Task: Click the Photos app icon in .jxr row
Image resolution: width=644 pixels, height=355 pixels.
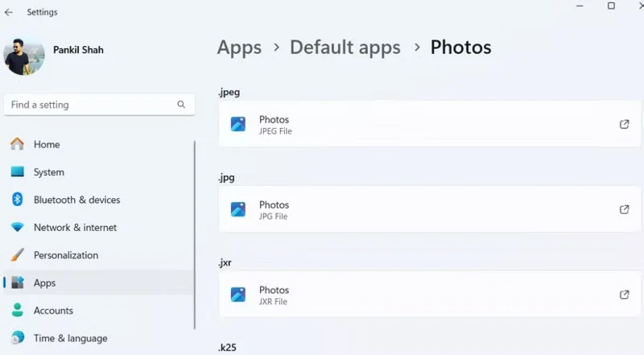Action: [x=238, y=295]
